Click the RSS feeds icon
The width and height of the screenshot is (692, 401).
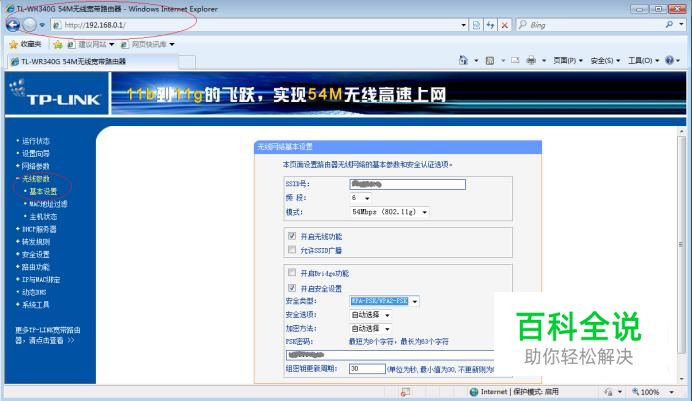(x=490, y=60)
